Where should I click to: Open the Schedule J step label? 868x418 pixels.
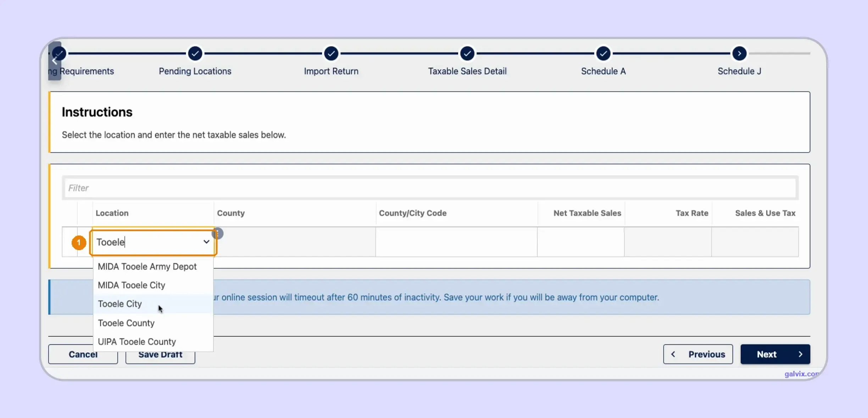point(739,71)
